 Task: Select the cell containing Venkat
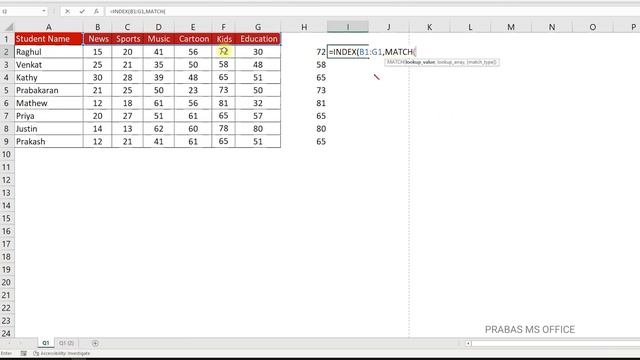click(49, 64)
